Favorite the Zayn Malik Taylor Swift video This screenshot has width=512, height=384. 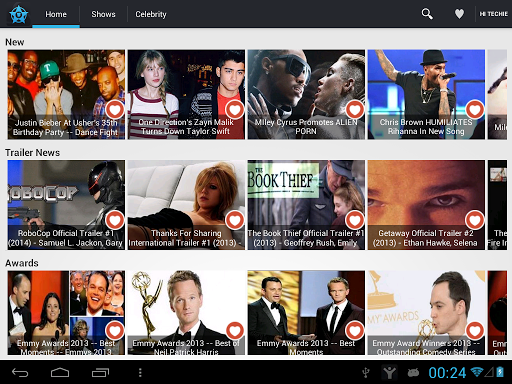(x=235, y=109)
